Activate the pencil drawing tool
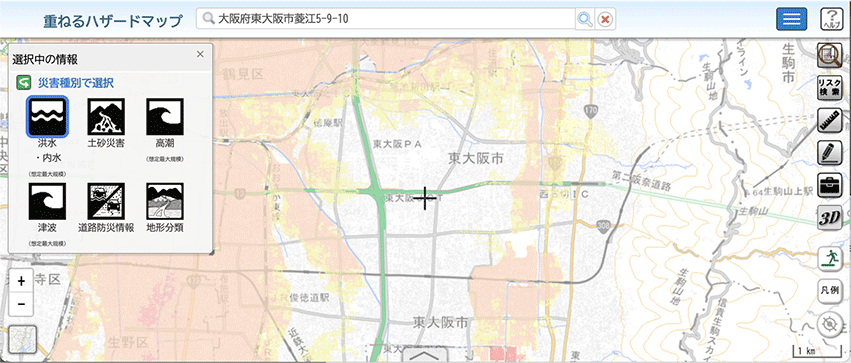Viewport: 851px width, 363px height. [x=830, y=153]
